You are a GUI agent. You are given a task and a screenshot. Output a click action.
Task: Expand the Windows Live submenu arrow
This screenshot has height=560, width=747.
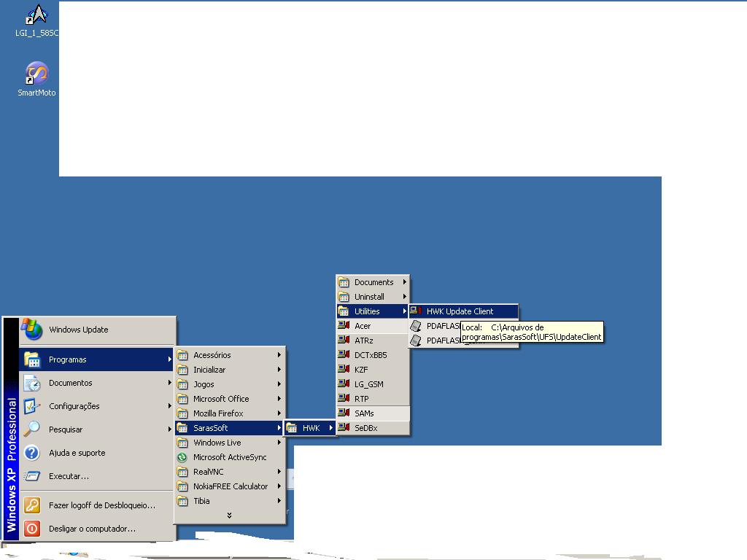coord(279,443)
